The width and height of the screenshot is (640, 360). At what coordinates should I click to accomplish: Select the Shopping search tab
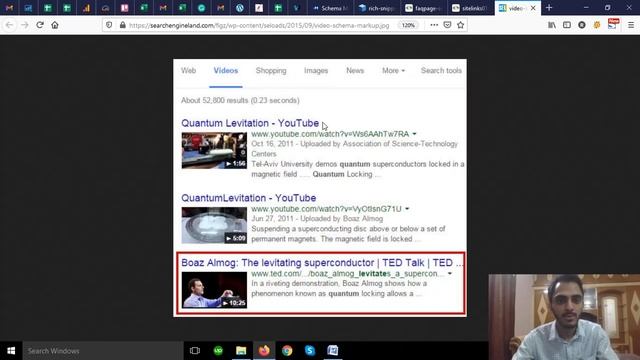271,71
